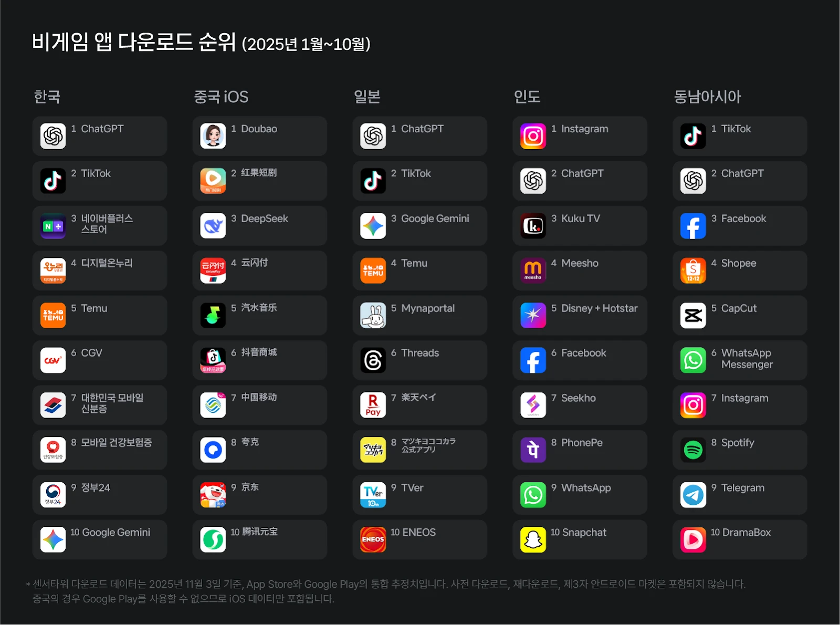Click the Google Gemini icon under Japan
The image size is (840, 625).
coord(373,226)
